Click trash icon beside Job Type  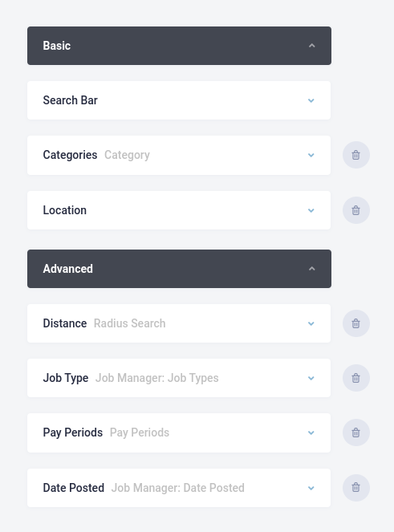356,378
